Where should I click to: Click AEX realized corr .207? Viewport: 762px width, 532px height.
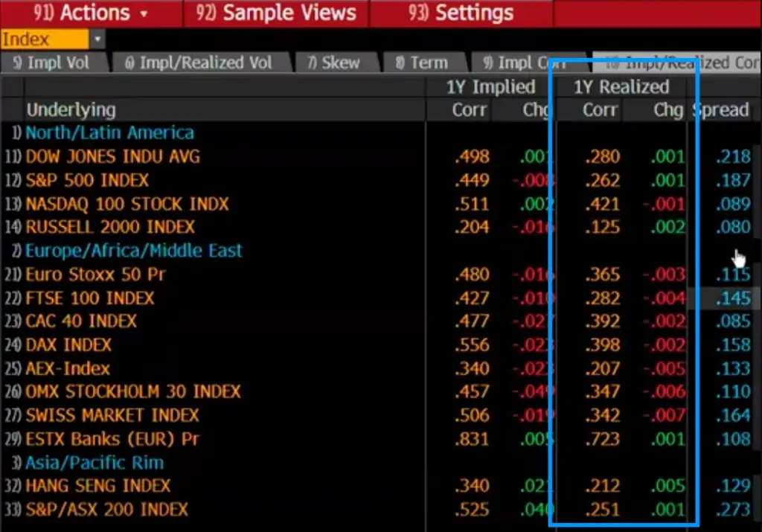coord(603,368)
